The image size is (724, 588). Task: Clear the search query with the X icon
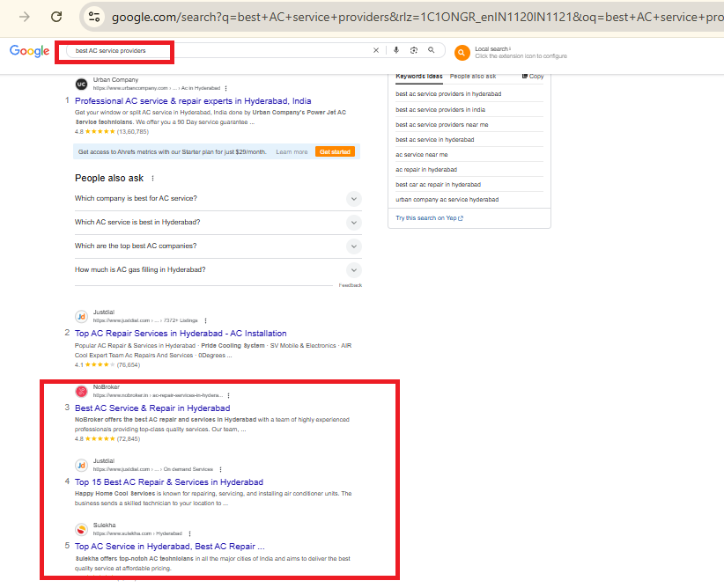click(x=376, y=50)
